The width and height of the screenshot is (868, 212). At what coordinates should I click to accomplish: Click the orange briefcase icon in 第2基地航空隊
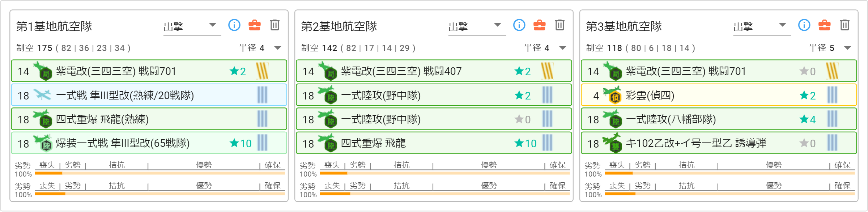540,25
